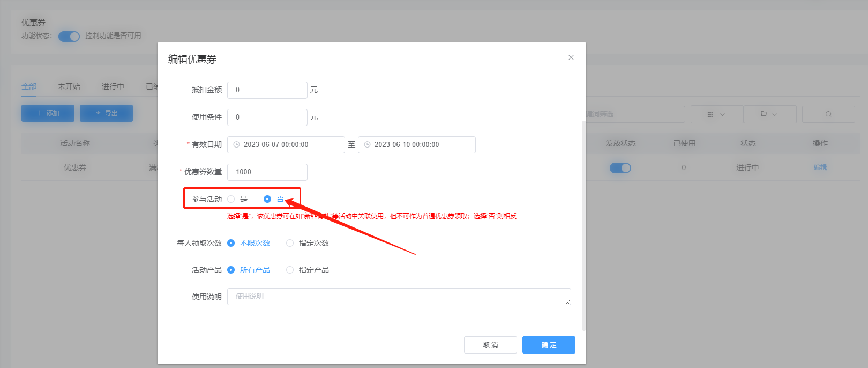The image size is (868, 368).
Task: Open the grid view dropdown chevron
Action: pos(722,114)
